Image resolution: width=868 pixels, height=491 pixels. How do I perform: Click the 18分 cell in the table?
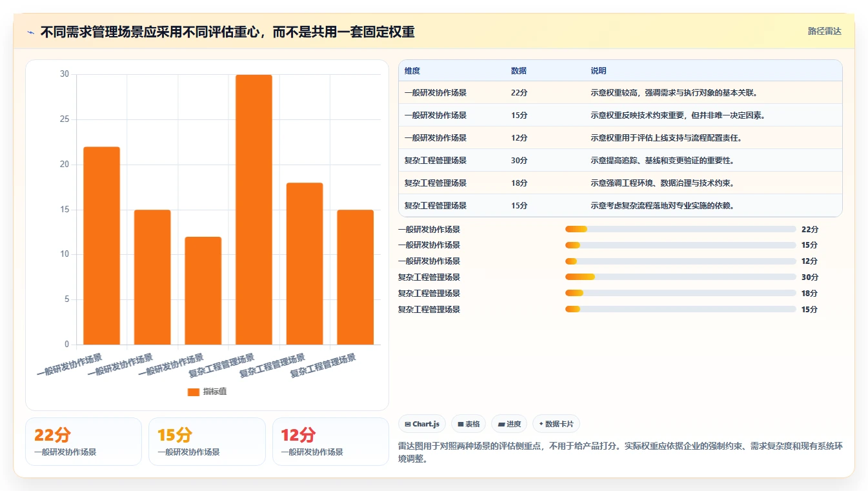(520, 183)
